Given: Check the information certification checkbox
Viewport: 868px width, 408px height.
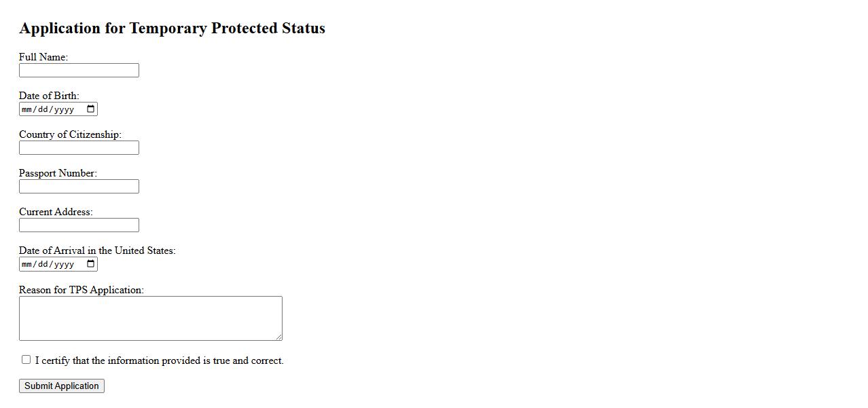Looking at the screenshot, I should pos(26,360).
